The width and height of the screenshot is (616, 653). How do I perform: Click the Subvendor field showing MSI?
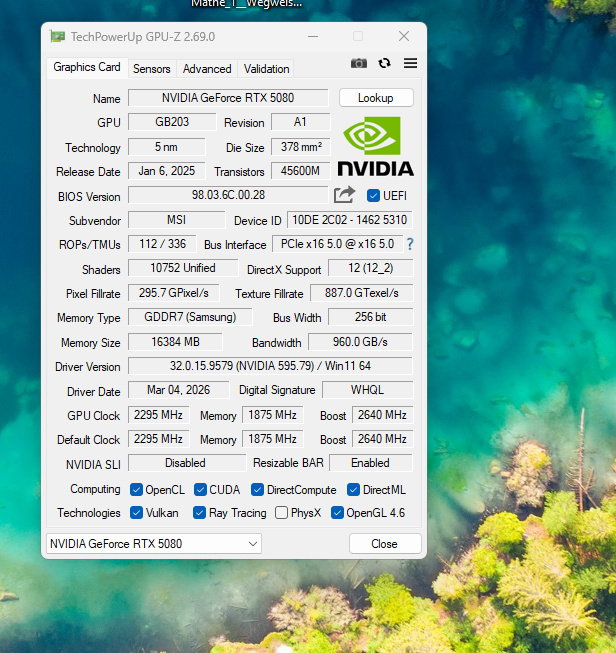[176, 220]
